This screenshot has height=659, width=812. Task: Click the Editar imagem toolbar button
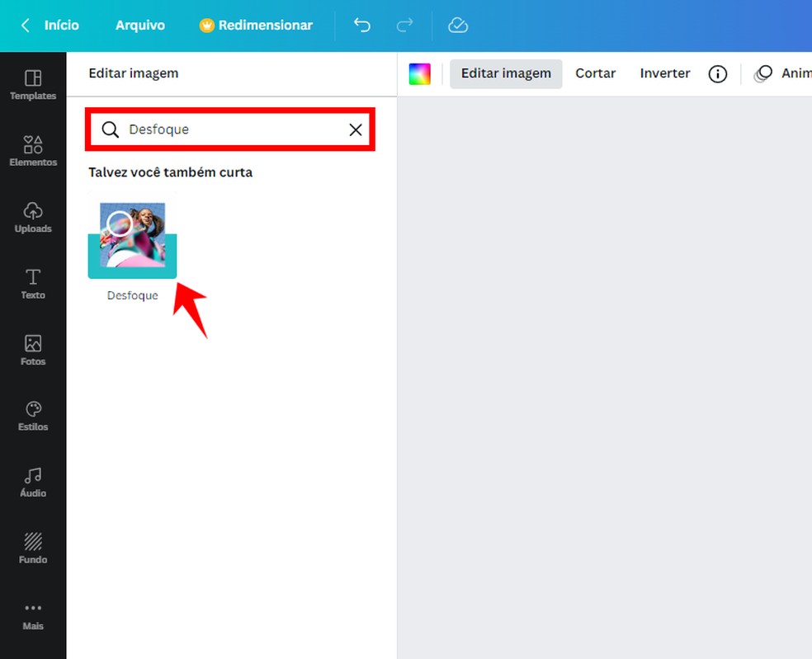pyautogui.click(x=506, y=73)
